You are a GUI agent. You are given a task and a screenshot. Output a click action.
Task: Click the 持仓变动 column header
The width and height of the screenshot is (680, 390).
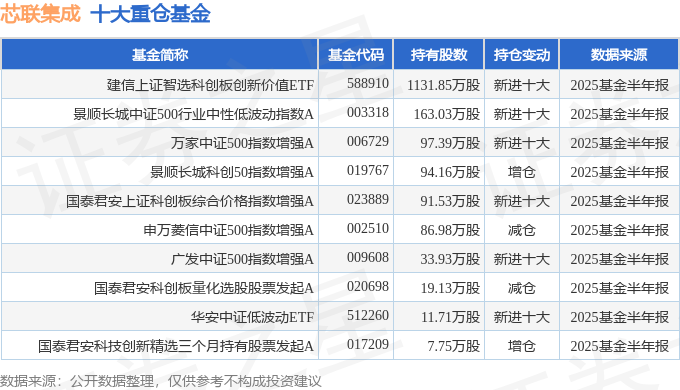[522, 55]
